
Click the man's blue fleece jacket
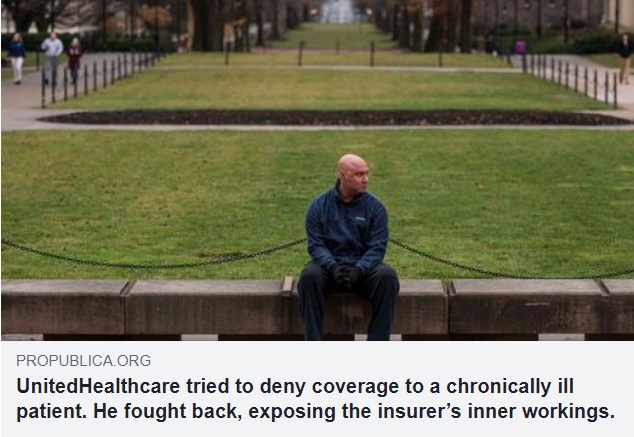click(347, 230)
